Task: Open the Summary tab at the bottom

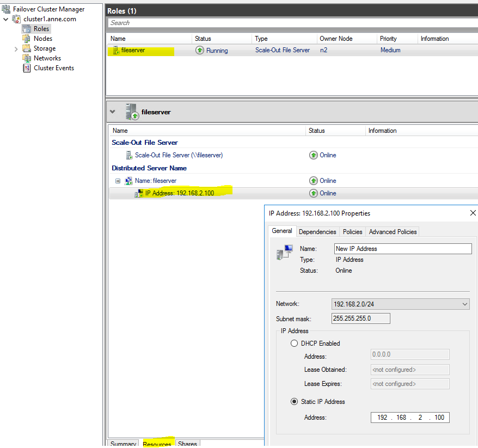Action: coord(123,444)
